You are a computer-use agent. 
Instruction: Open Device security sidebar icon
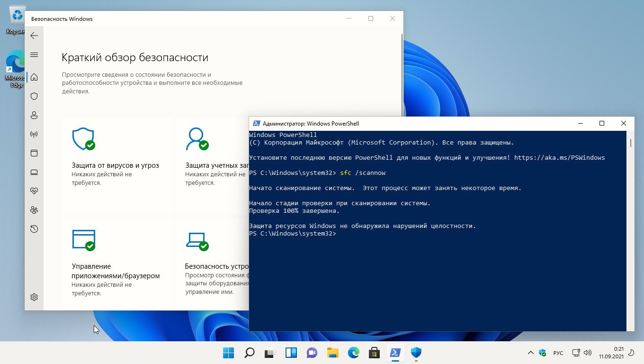click(x=34, y=172)
